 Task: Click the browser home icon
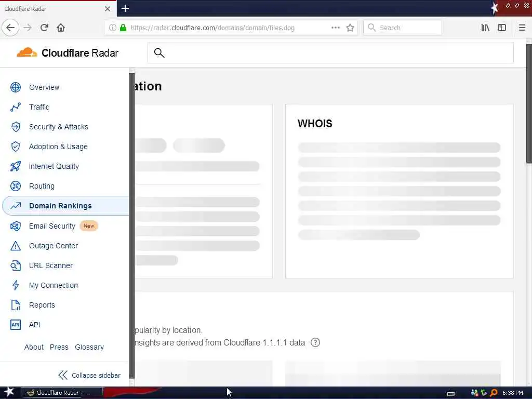coord(61,28)
